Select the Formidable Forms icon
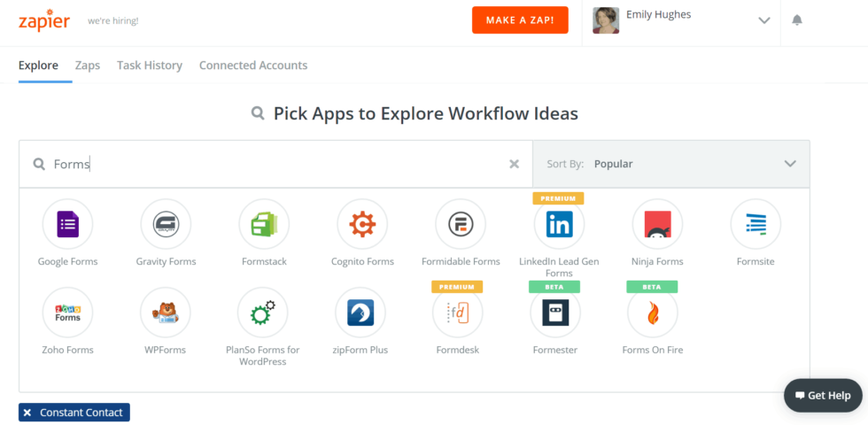 coord(461,224)
